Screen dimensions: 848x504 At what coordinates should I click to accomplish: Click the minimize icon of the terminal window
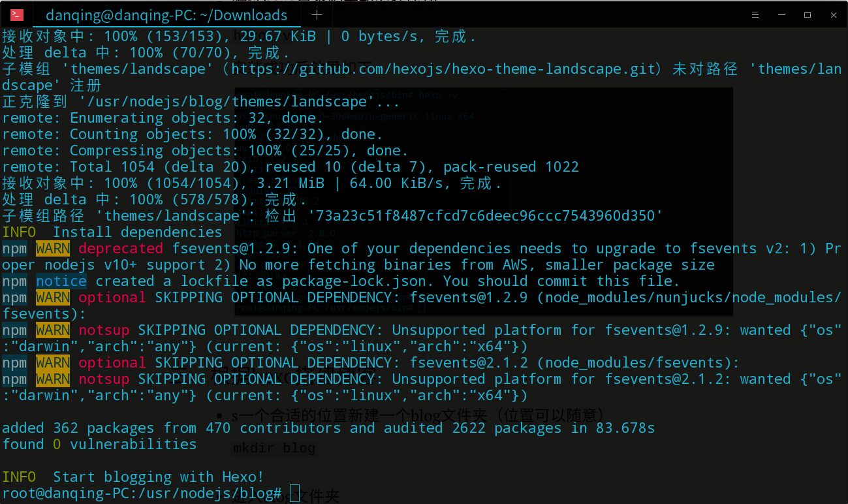tap(781, 14)
